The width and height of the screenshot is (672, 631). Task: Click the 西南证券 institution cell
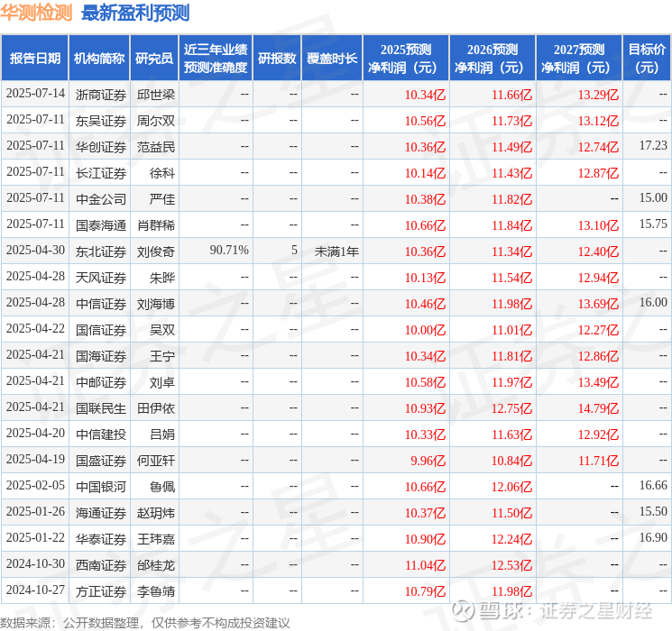coord(101,565)
